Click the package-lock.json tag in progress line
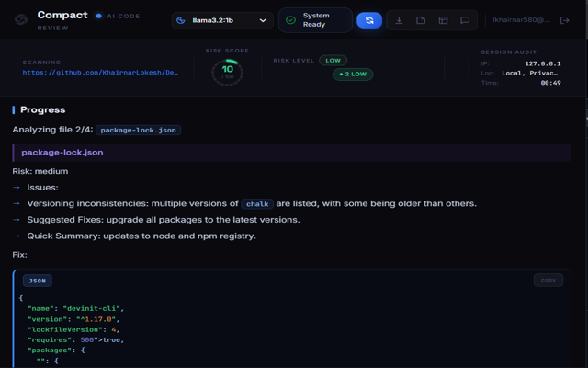The height and width of the screenshot is (368, 588). 138,130
